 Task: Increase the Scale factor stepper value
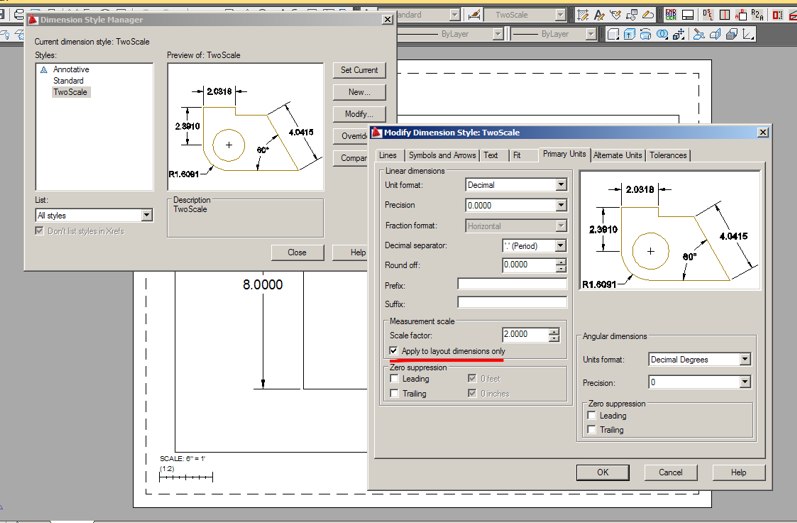(554, 331)
